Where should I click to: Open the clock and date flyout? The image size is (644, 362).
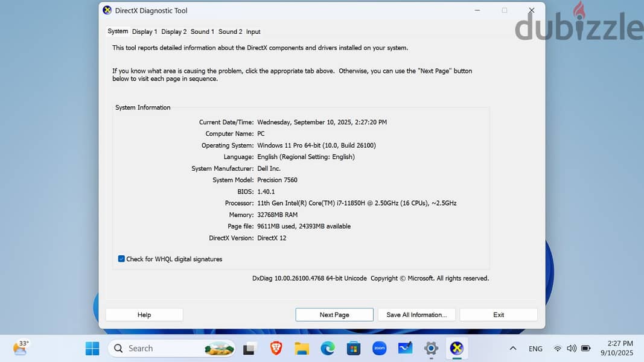click(x=617, y=348)
